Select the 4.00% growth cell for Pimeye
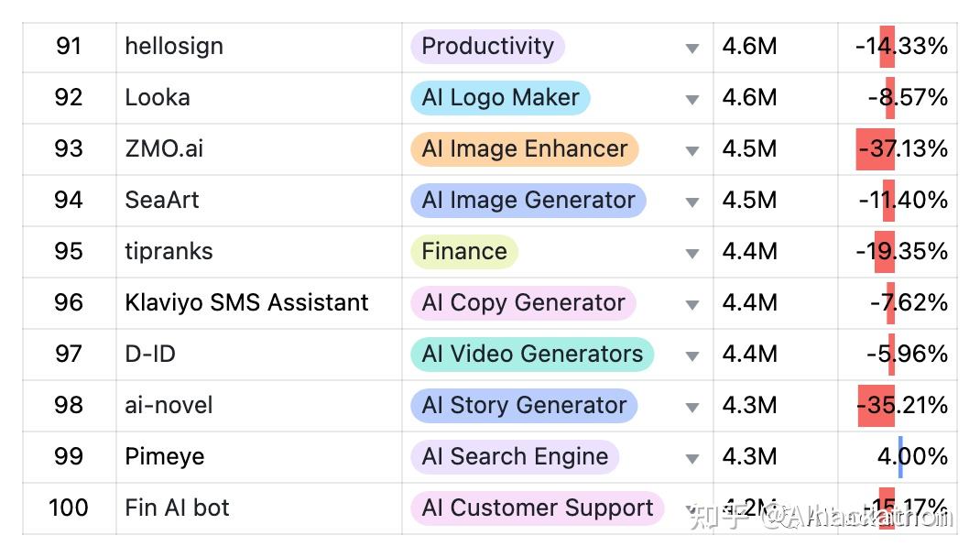The width and height of the screenshot is (980, 557). click(911, 457)
